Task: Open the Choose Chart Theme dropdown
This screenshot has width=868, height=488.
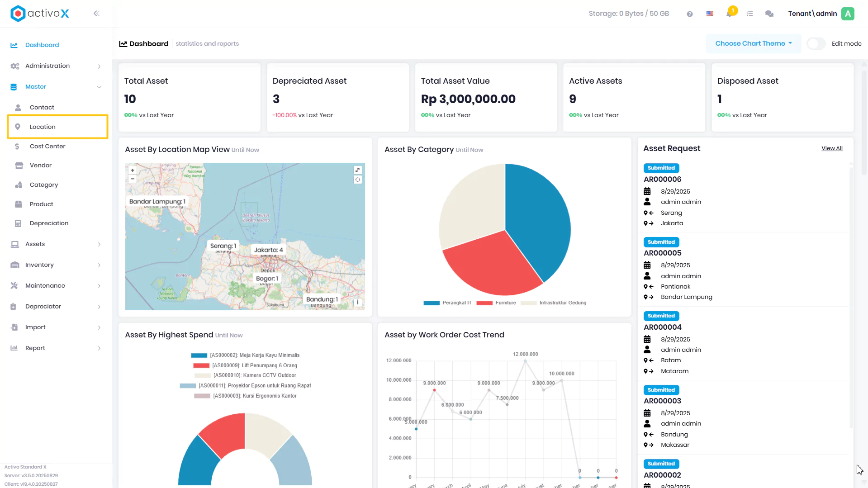Action: (x=754, y=44)
